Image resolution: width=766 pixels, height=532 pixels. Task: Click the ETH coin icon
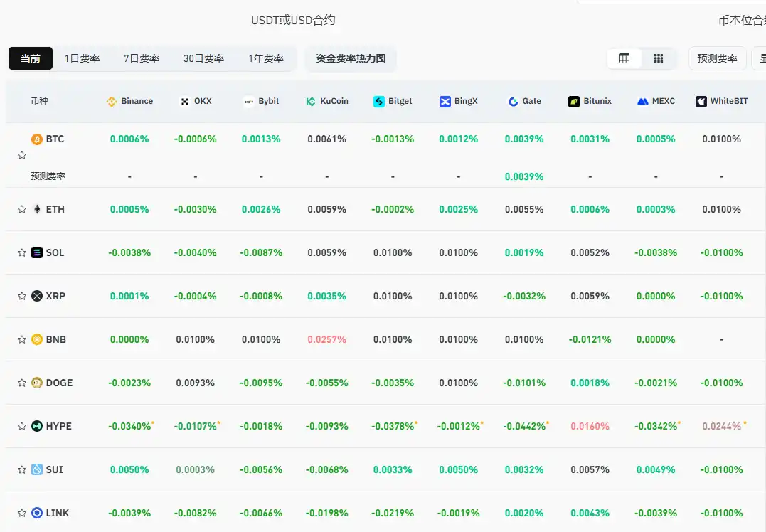coord(37,209)
